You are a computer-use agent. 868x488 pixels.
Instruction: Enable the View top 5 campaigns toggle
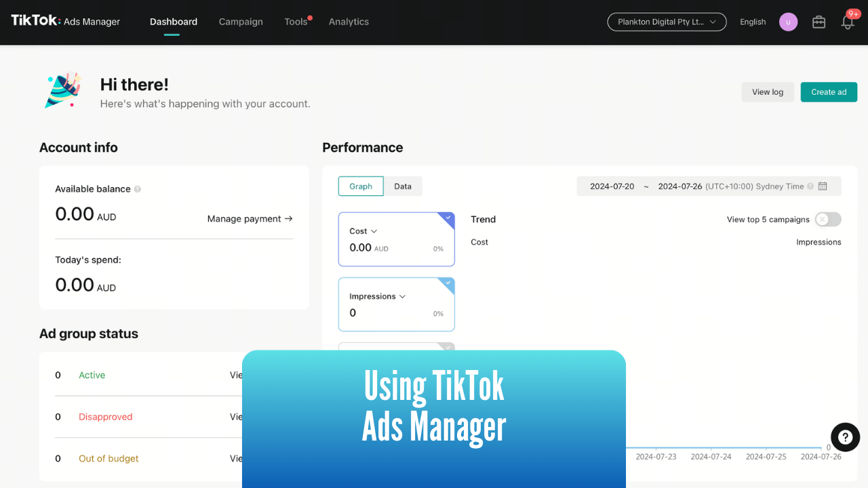point(827,220)
